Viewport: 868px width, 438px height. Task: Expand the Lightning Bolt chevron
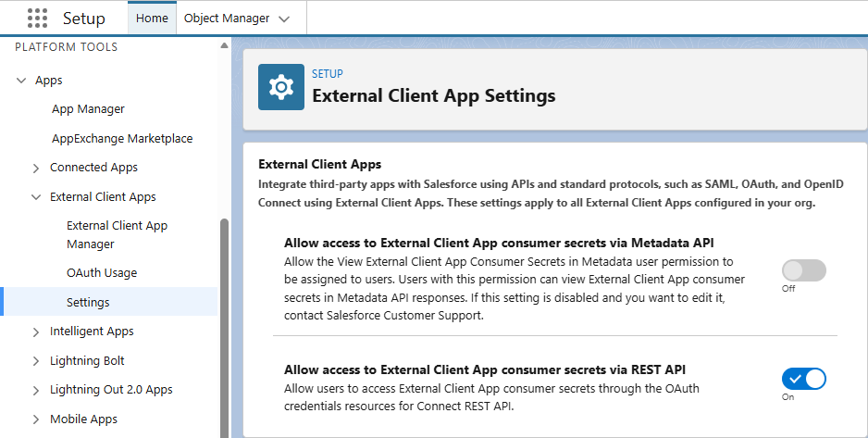coord(36,361)
